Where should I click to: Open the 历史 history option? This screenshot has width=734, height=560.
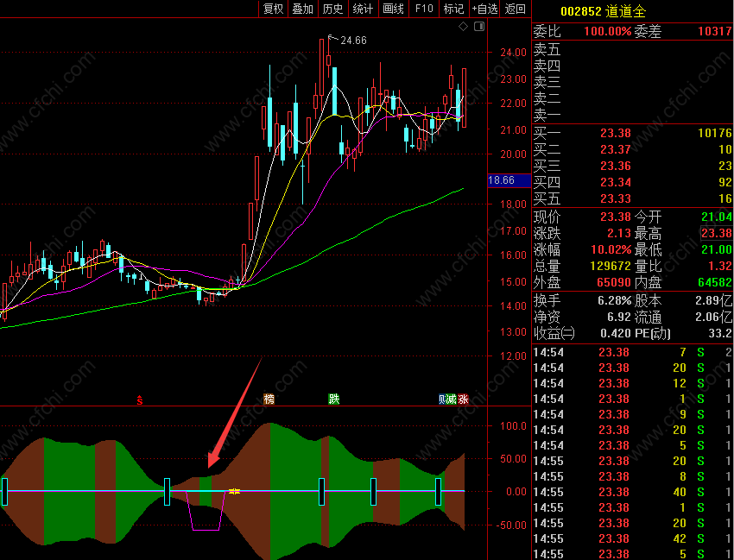[332, 9]
